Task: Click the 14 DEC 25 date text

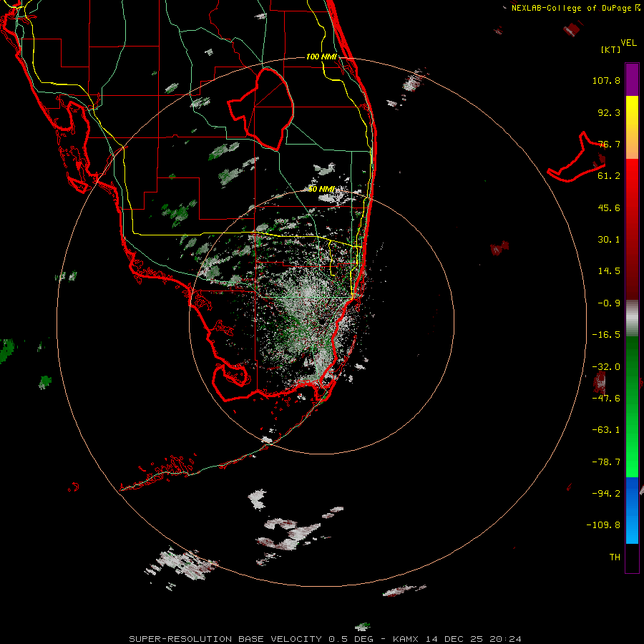Action: coord(454,639)
